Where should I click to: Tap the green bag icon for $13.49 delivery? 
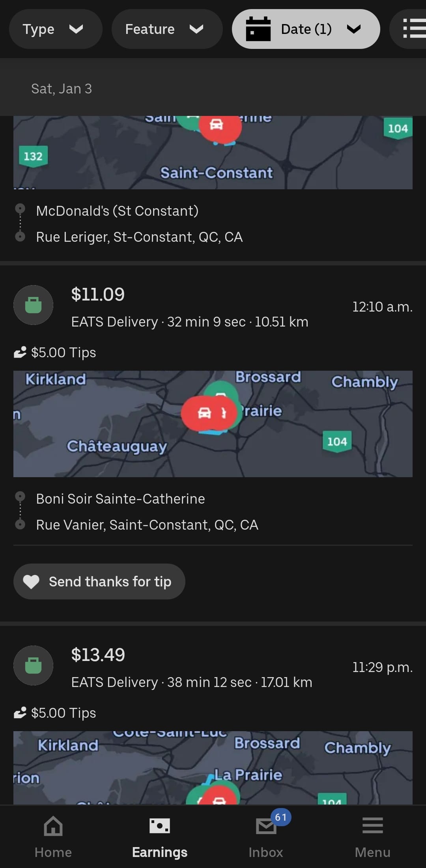(x=34, y=665)
